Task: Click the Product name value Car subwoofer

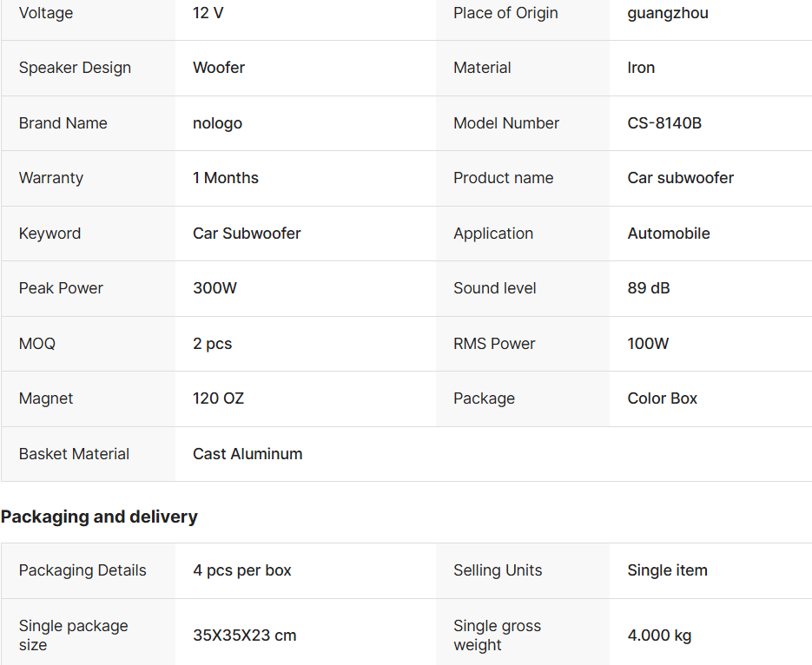Action: click(681, 178)
